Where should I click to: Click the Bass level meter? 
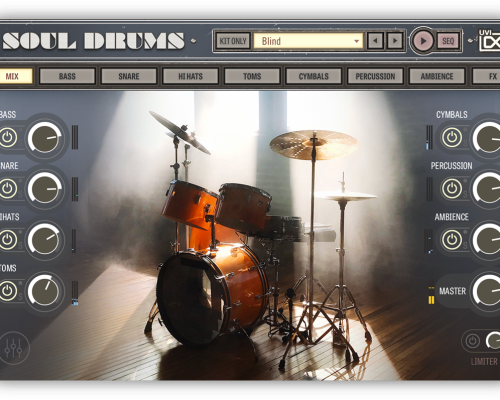click(x=75, y=137)
